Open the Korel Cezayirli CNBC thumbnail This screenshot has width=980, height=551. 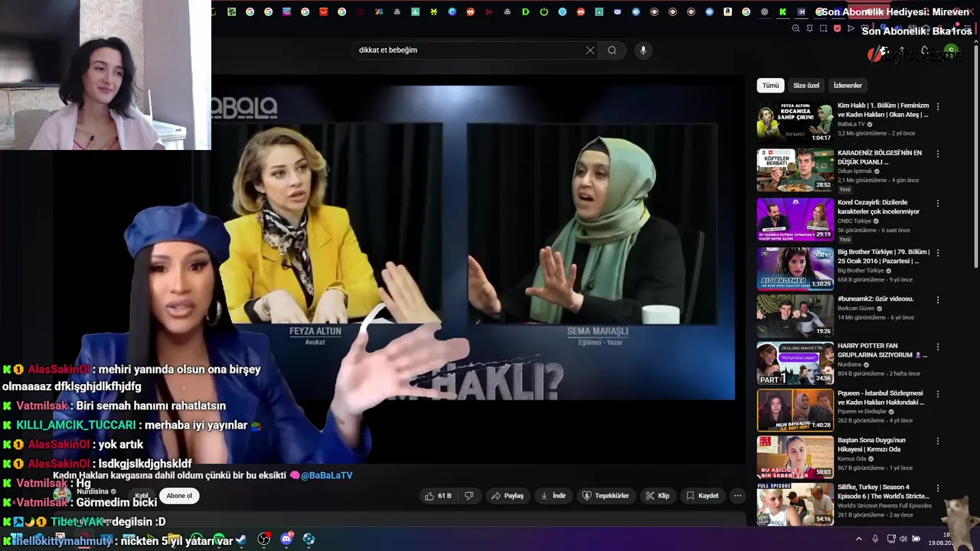(795, 219)
